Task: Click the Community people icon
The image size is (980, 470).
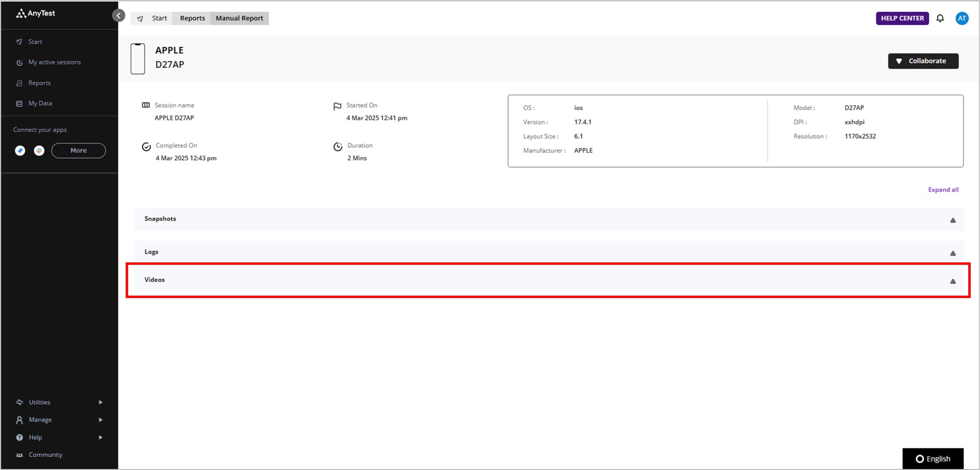Action: (x=20, y=455)
